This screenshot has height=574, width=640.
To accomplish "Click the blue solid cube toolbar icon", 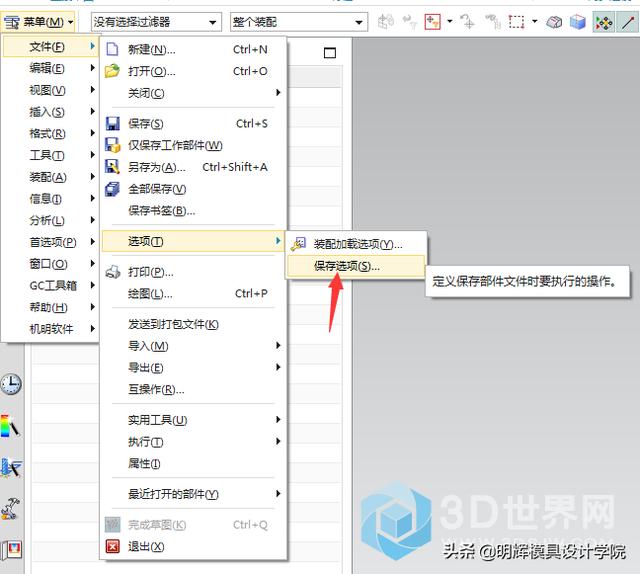I will pos(578,22).
